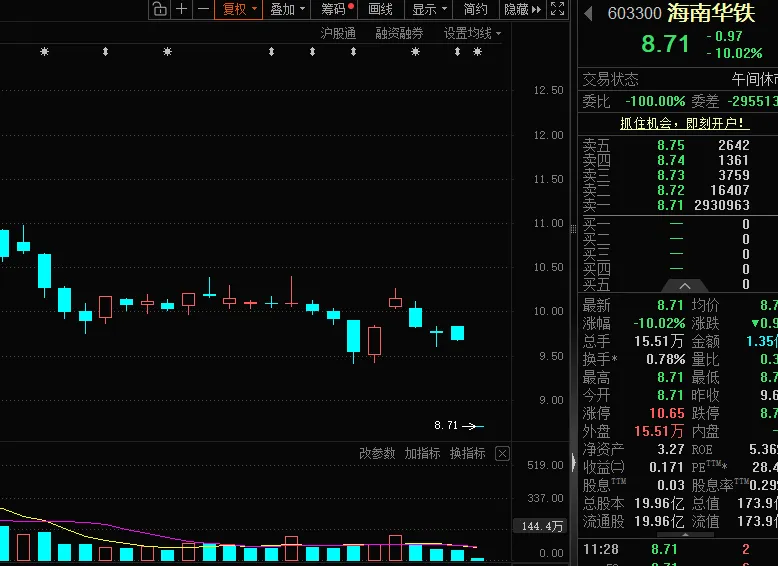Open the 画线 drawing tools menu

(380, 9)
